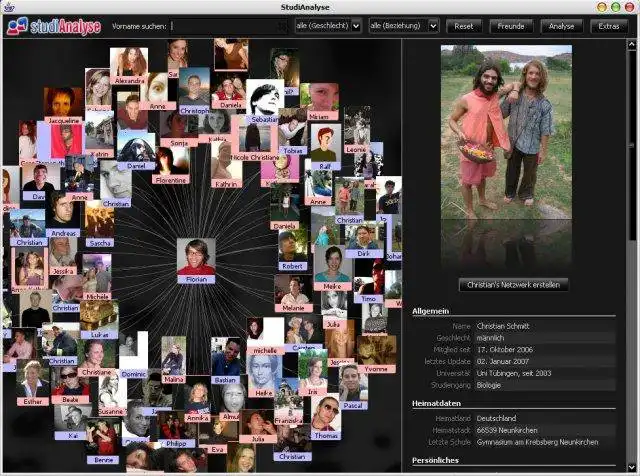Select the Sebastian profile thumbnail
640x476 pixels.
[x=265, y=101]
